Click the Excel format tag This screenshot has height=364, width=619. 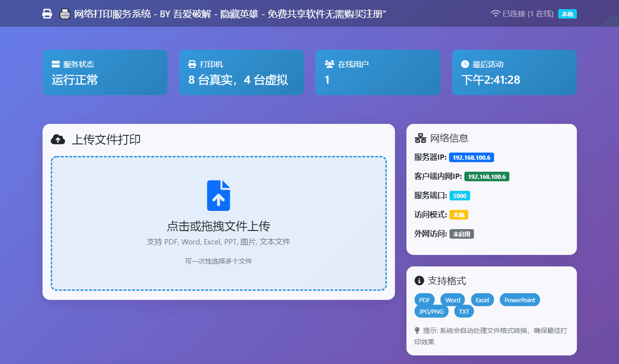(482, 300)
